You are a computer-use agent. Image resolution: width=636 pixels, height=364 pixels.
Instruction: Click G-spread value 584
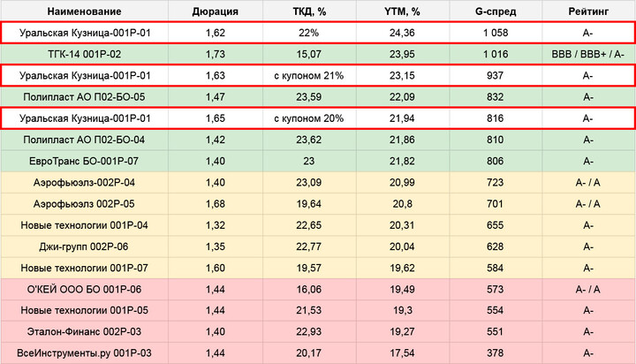pos(496,268)
